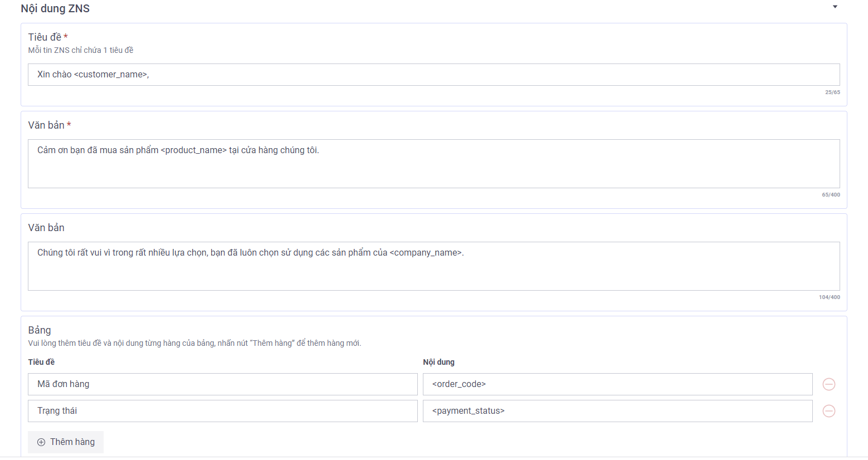Viewport: 868px width, 460px height.
Task: Remove the Mã đơn hàng table row
Action: 828,384
